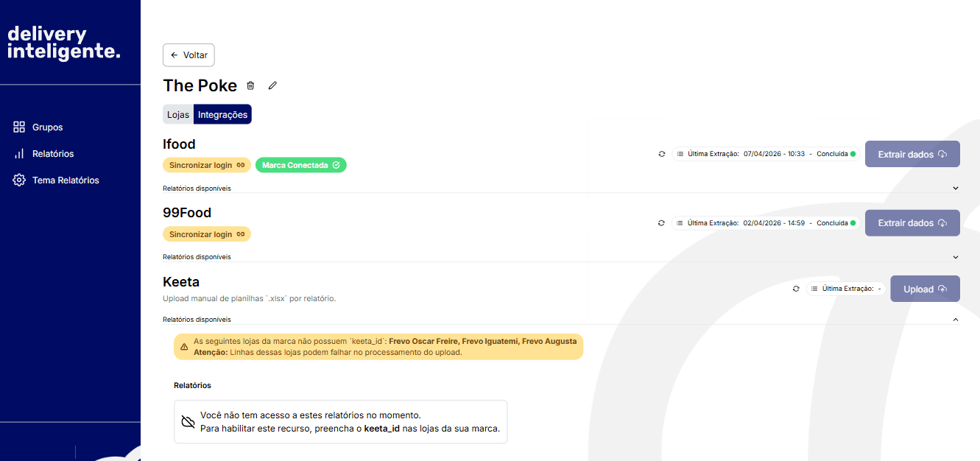Click Sincronizar login under 99Food

point(207,234)
